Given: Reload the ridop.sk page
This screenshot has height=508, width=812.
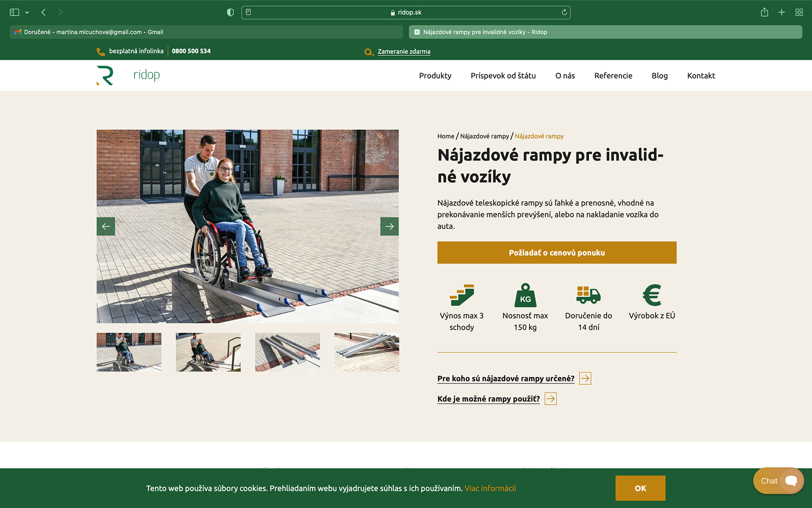Looking at the screenshot, I should (564, 12).
